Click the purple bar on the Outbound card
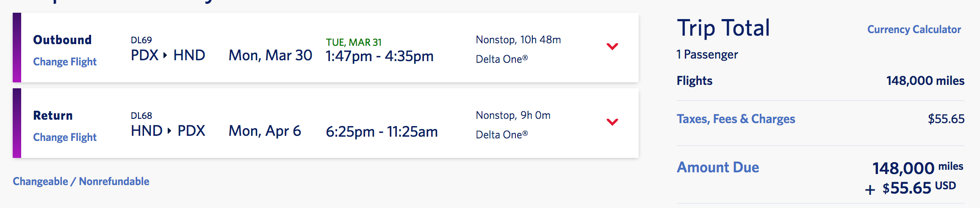980x208 pixels. tap(17, 48)
